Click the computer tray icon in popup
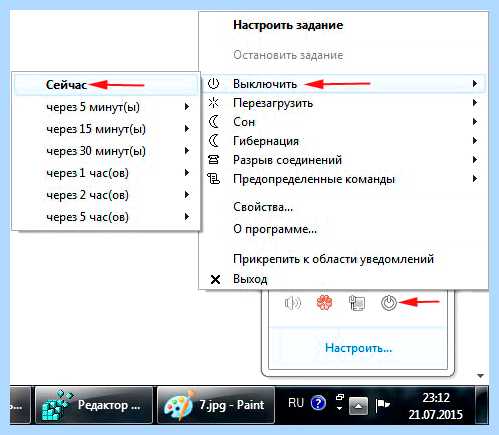Viewport: 499px width, 435px height. pyautogui.click(x=356, y=303)
